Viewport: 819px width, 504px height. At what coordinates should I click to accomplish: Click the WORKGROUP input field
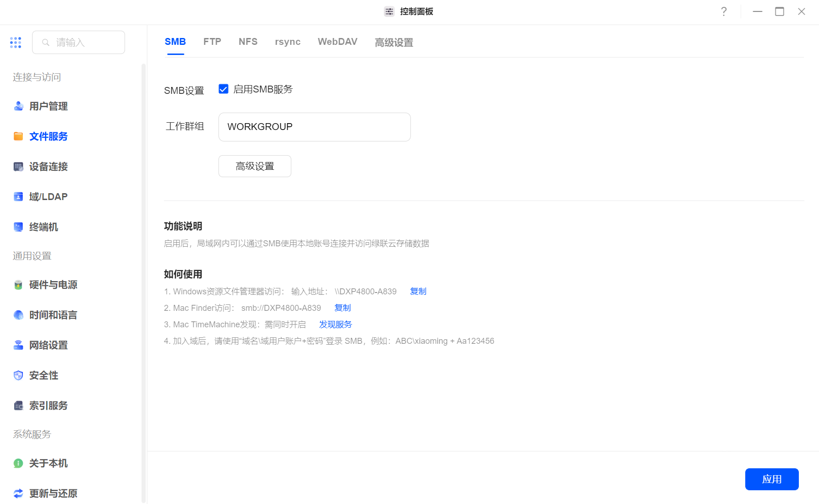[x=314, y=127]
